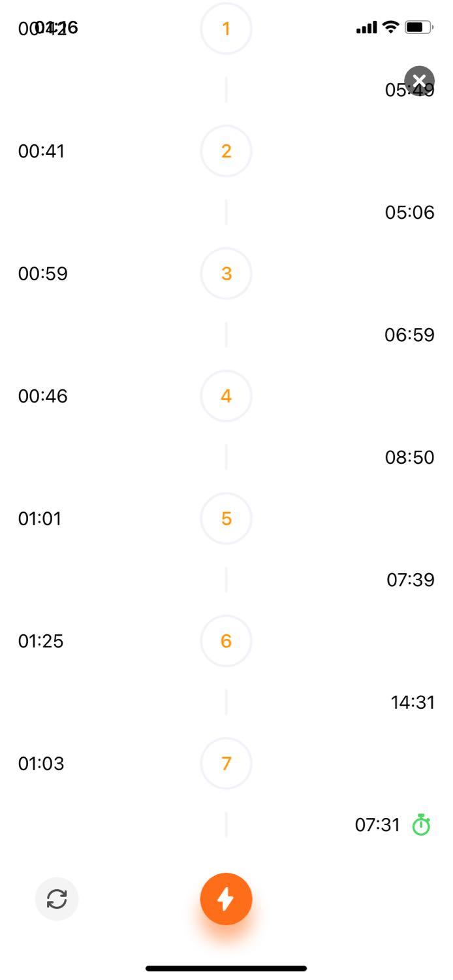Click the 00:59 duration entry
This screenshot has height=980, width=453.
point(43,273)
